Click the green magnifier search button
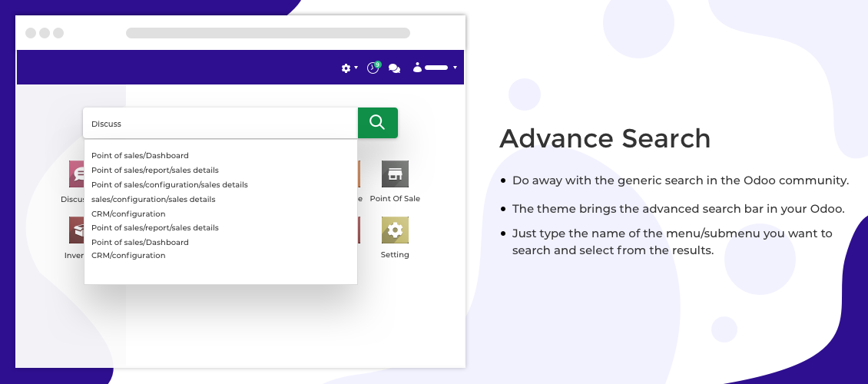868x384 pixels. click(377, 123)
